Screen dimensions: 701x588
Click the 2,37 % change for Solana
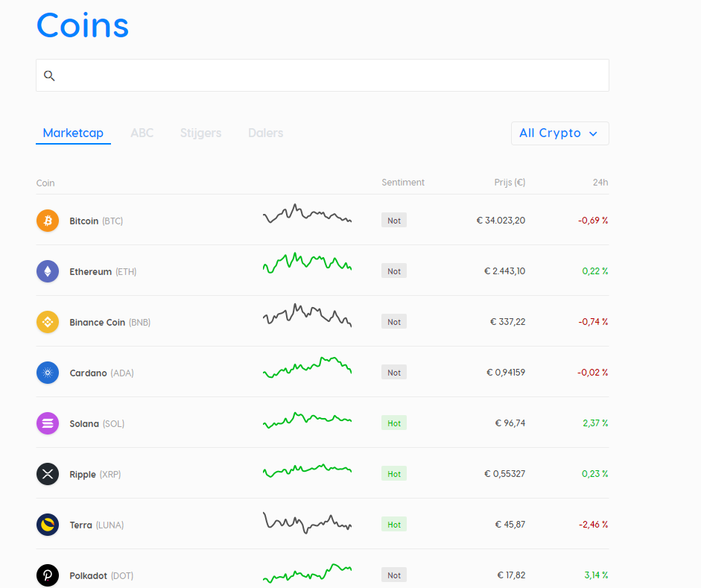595,423
